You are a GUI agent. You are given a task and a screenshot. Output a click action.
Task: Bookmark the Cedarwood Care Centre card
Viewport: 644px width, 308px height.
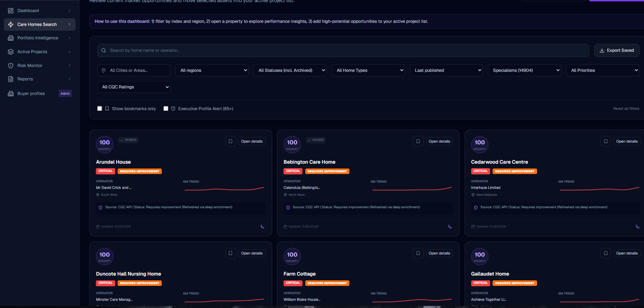click(x=606, y=141)
